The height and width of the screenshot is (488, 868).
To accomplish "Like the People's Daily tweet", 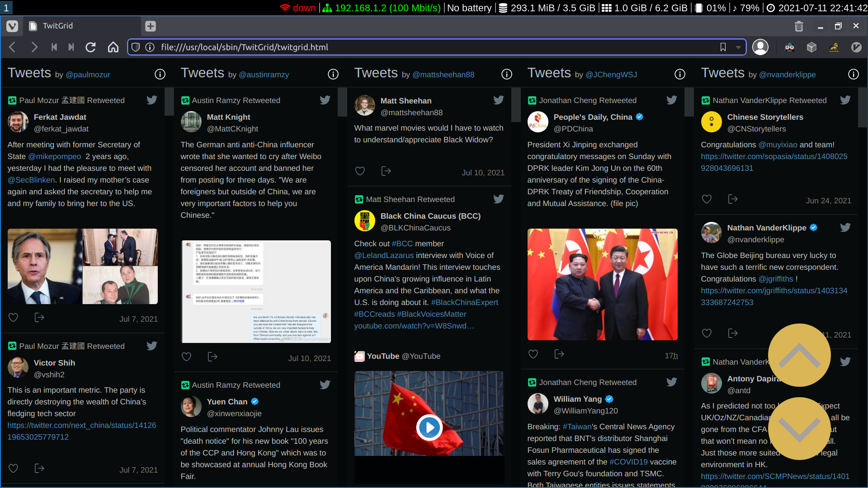I will (533, 354).
